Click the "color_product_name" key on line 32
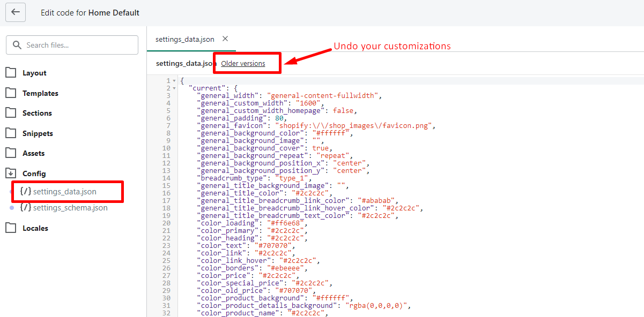Viewport: 644px width, 317px height. pyautogui.click(x=238, y=313)
